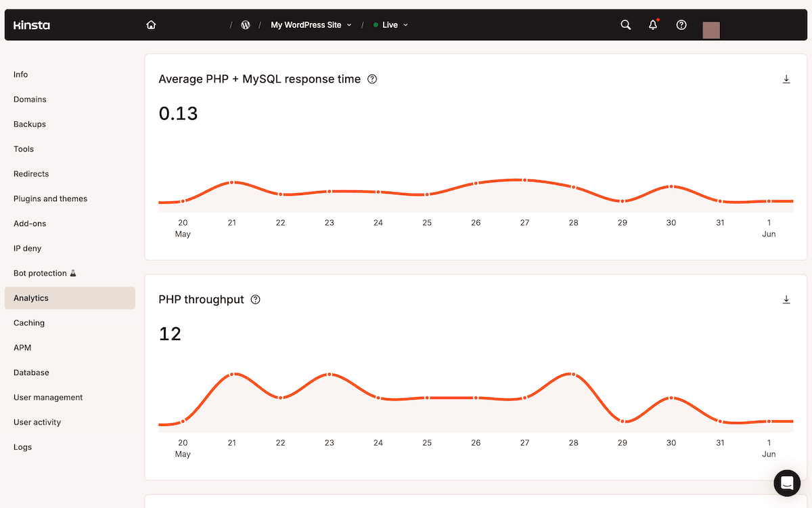Open the Live environment selector
The height and width of the screenshot is (508, 812).
[390, 25]
